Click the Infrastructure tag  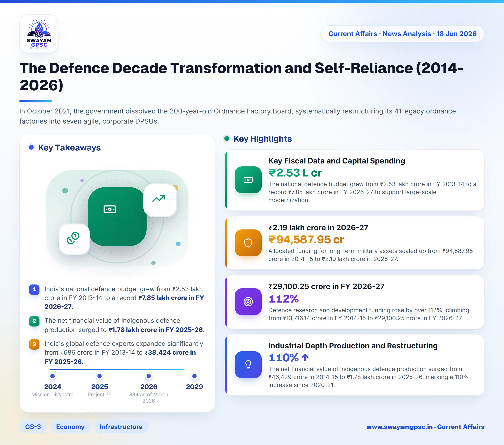(121, 427)
